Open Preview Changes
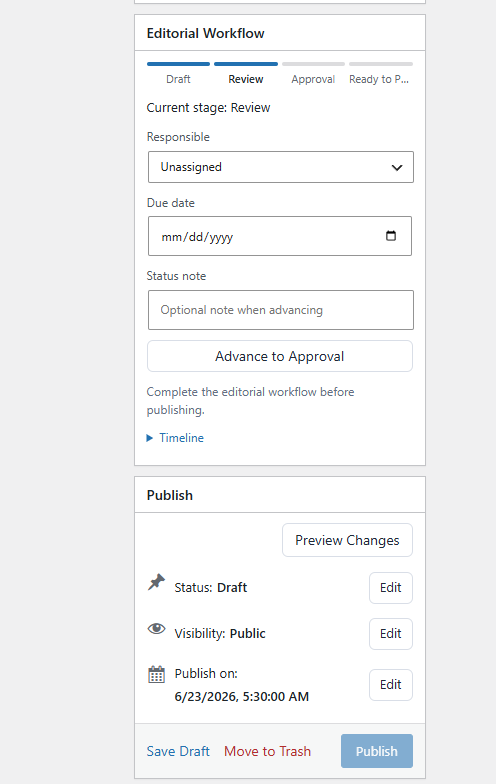 tap(347, 540)
